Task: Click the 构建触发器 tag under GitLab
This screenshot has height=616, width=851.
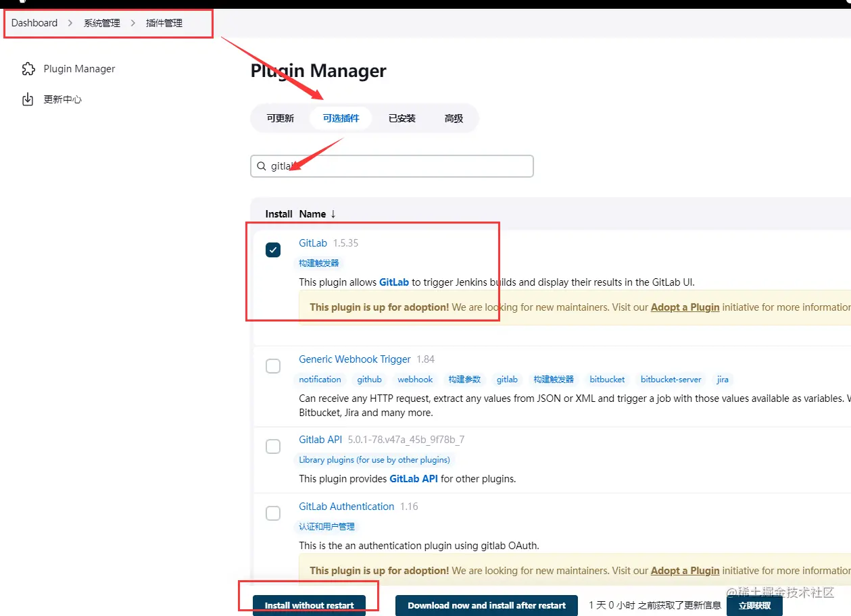Action: click(x=319, y=263)
